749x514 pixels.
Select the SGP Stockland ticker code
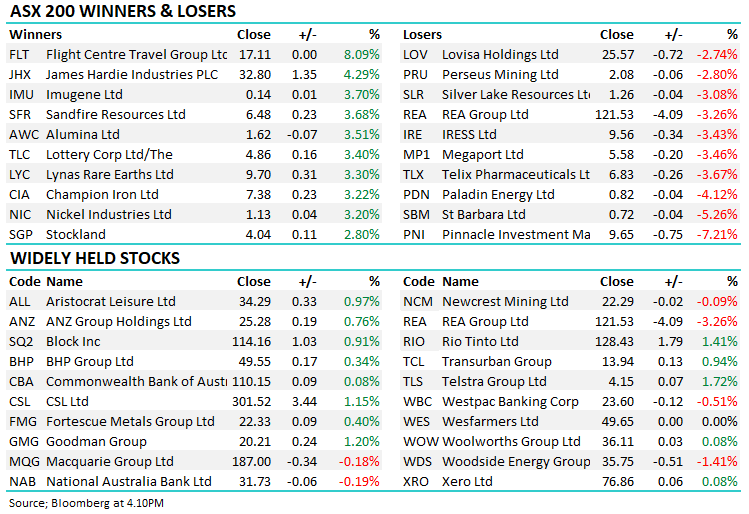(20, 234)
